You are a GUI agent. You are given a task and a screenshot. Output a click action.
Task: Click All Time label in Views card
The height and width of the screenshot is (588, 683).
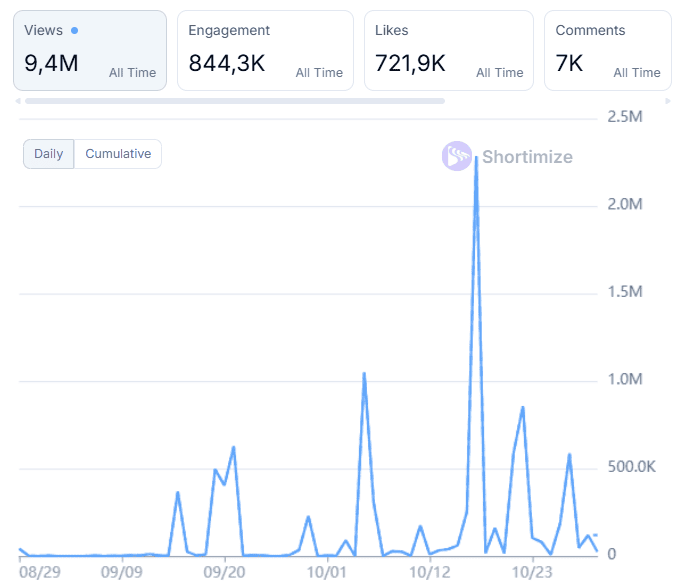pos(132,73)
